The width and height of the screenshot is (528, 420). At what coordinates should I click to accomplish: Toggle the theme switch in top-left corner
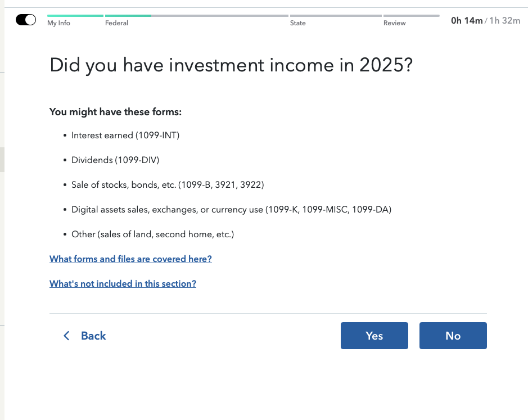(x=25, y=19)
